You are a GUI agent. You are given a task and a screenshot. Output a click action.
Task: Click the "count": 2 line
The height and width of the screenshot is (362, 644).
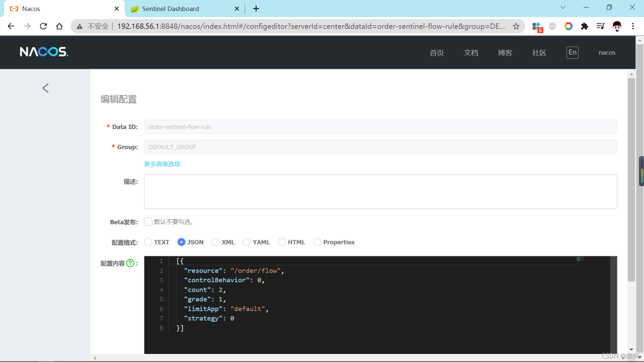(x=205, y=290)
